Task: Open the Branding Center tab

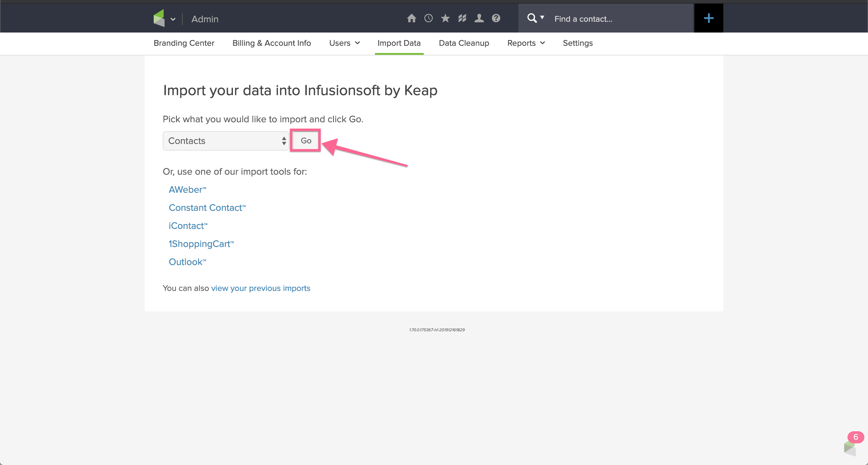Action: 184,43
